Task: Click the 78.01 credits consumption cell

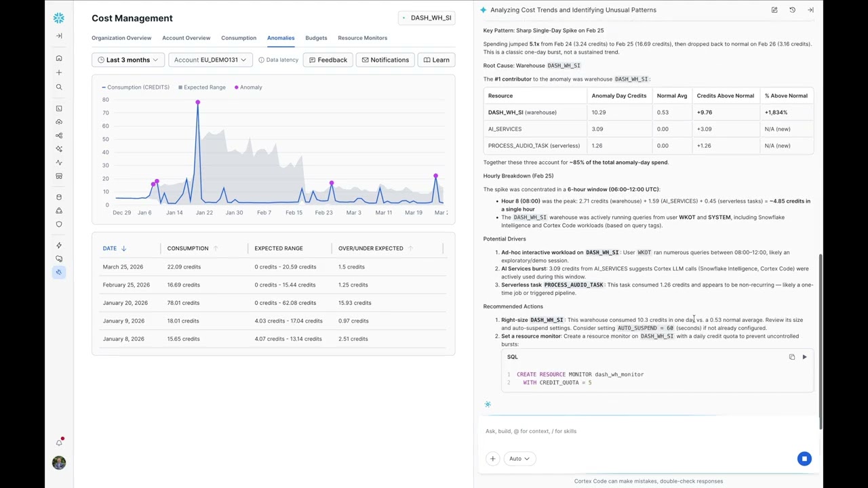Action: [x=183, y=303]
